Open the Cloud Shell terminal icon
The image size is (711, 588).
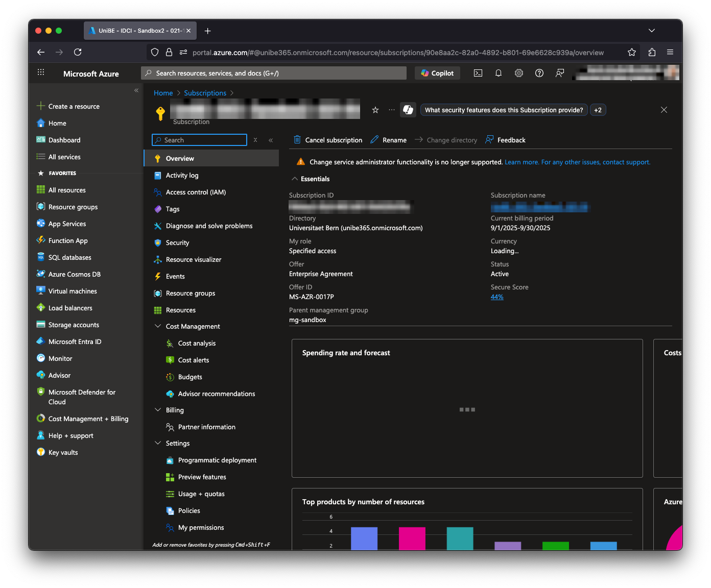pyautogui.click(x=478, y=72)
